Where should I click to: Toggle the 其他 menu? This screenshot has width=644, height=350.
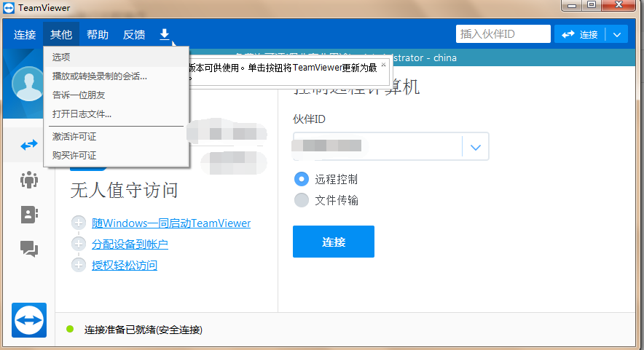61,34
